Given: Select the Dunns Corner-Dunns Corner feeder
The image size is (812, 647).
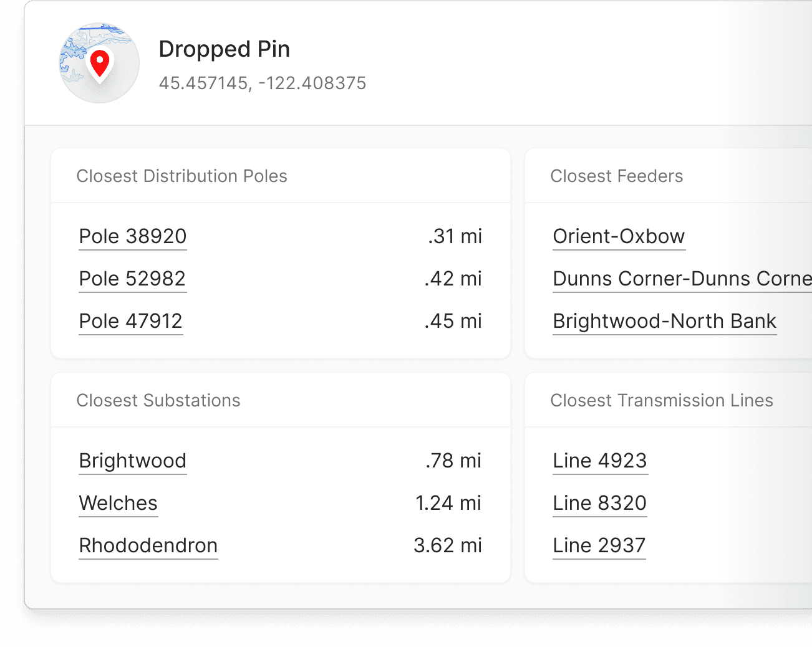Looking at the screenshot, I should (x=680, y=279).
